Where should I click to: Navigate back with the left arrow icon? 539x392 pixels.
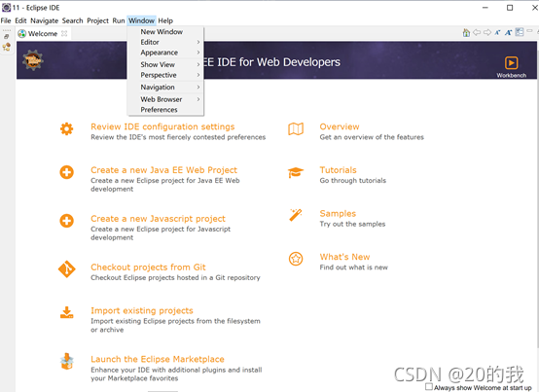[x=477, y=32]
